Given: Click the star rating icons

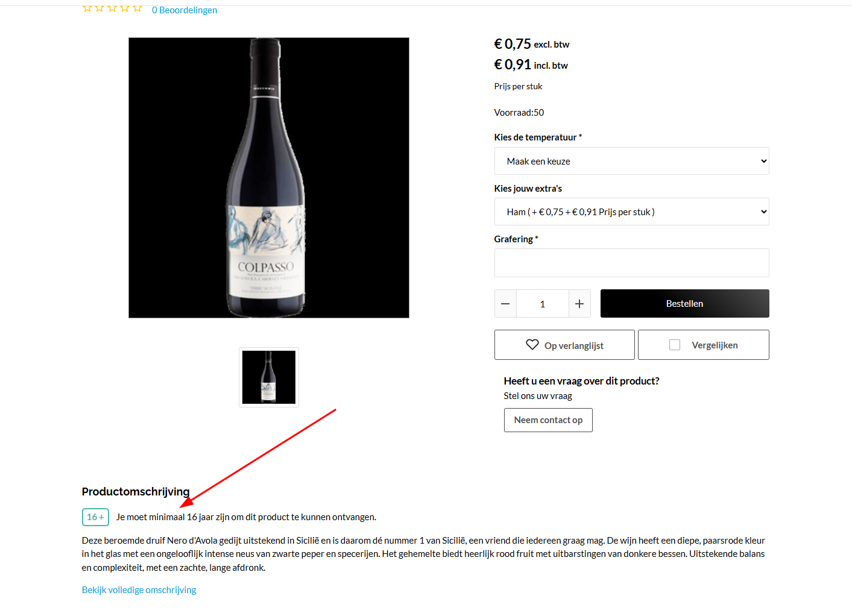Looking at the screenshot, I should [112, 8].
